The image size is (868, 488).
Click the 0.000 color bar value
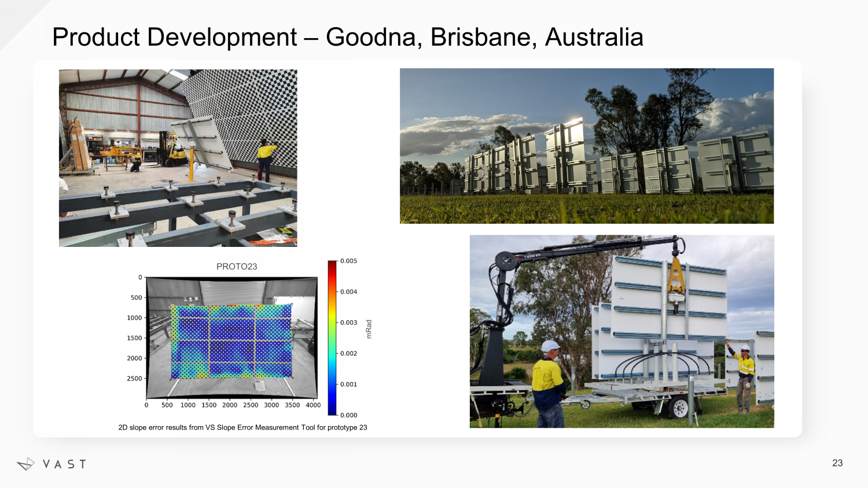click(348, 415)
